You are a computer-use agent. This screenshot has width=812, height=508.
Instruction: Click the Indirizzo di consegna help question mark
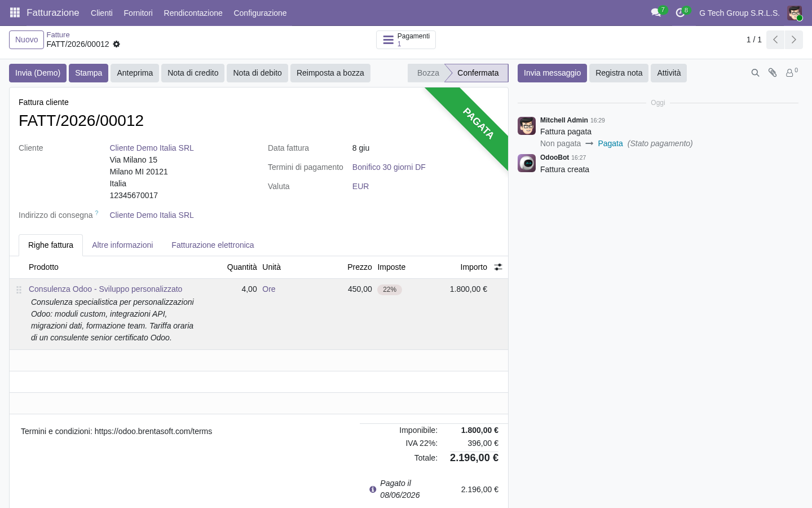(x=96, y=213)
